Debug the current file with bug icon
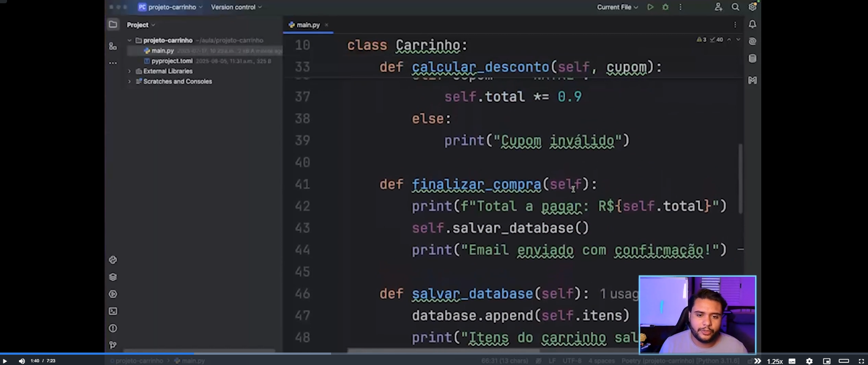 click(665, 7)
